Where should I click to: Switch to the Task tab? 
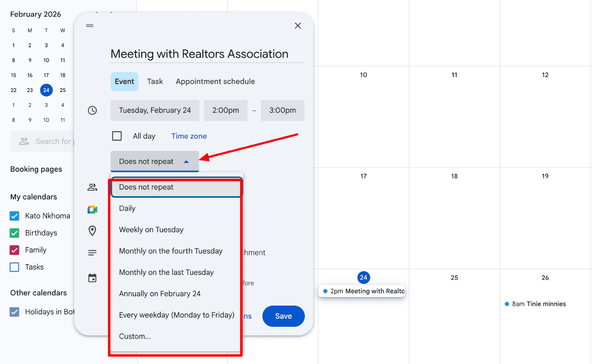[x=155, y=81]
